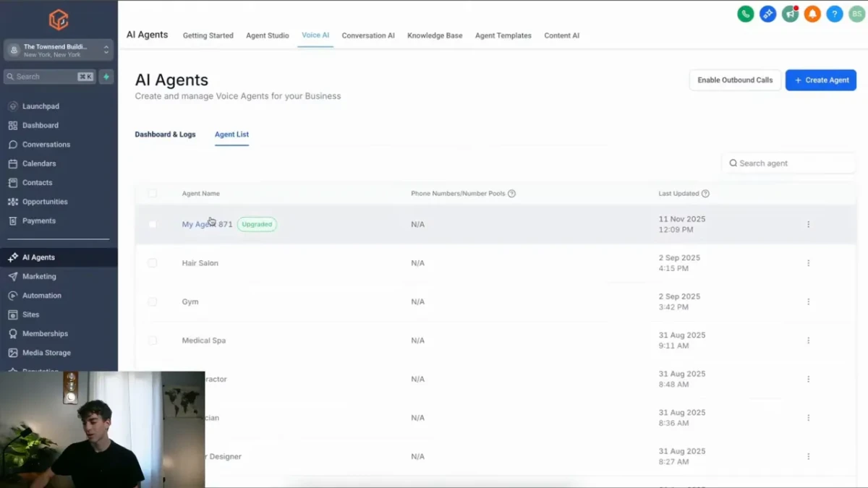Click the Phone Numbers info tooltip icon

pos(511,194)
